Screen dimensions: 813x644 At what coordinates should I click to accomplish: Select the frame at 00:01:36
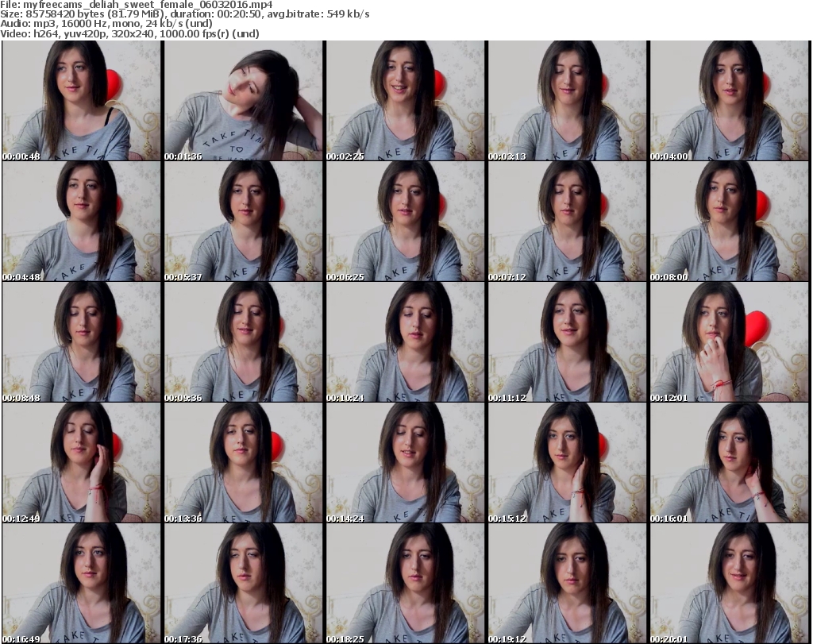point(244,101)
